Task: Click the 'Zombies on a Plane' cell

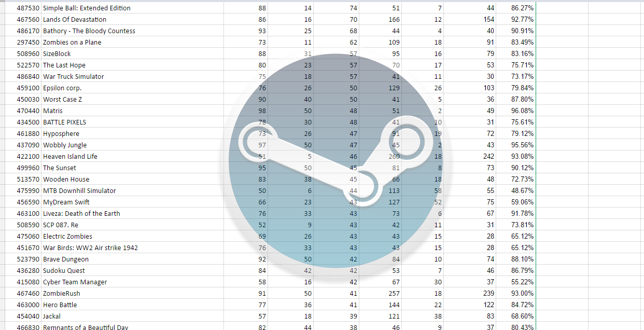Action: (x=133, y=43)
